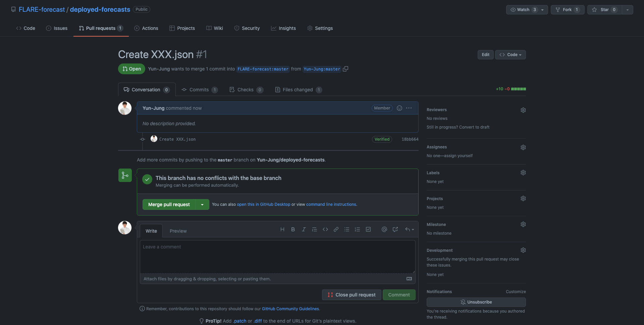This screenshot has height=325, width=644.
Task: Open the Code dropdown button
Action: [511, 55]
